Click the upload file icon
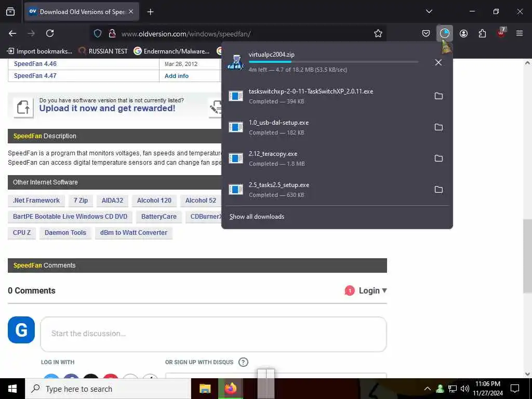 click(x=23, y=108)
